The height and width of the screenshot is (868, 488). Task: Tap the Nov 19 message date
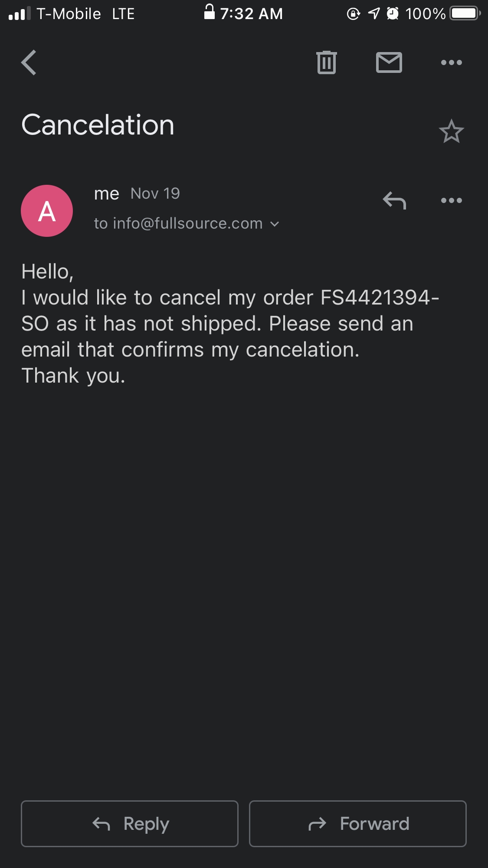click(x=155, y=193)
